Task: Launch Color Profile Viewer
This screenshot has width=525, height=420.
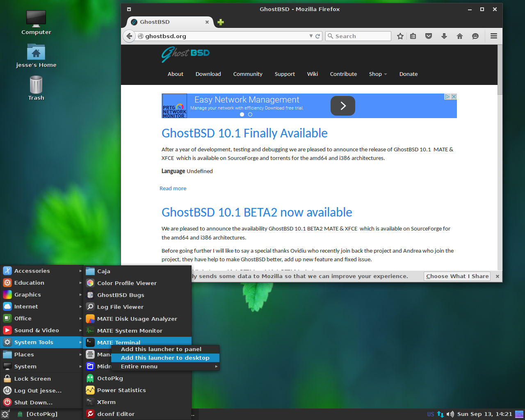Action: point(137,283)
